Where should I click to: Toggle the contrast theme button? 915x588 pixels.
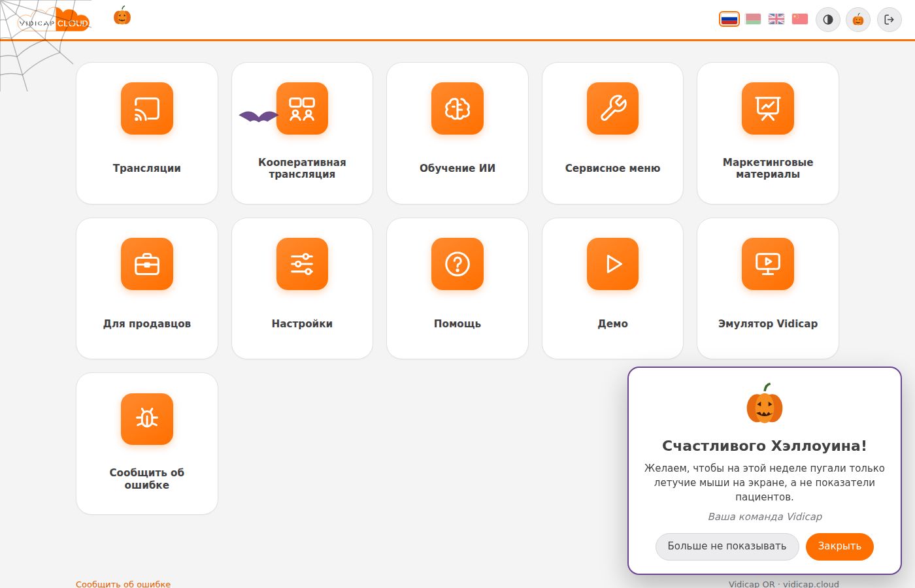(x=828, y=20)
